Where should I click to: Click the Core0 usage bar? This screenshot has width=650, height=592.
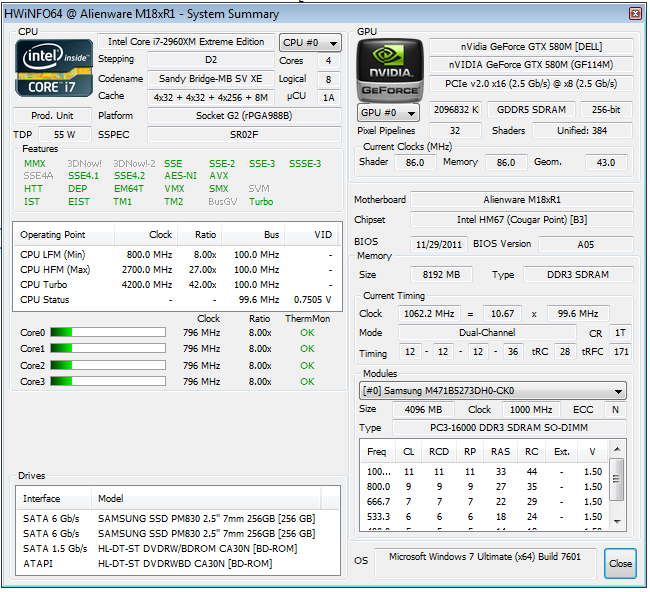(108, 332)
